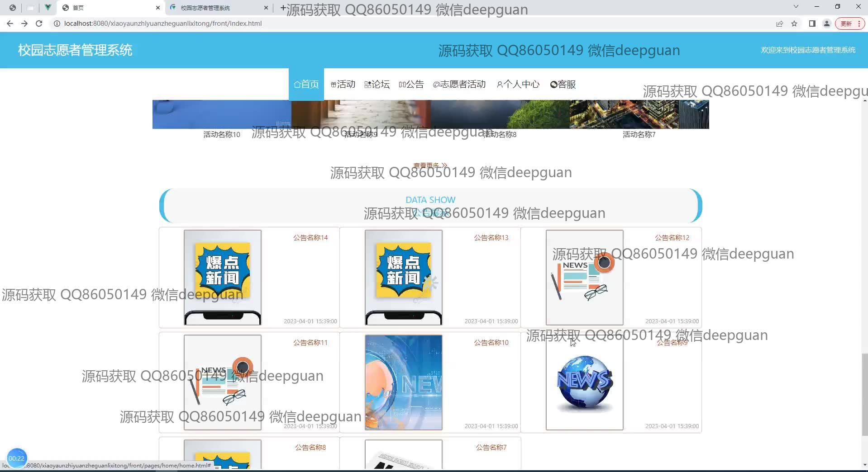Open the 首页 navigation menu item
Viewport: 868px width, 472px height.
point(306,84)
